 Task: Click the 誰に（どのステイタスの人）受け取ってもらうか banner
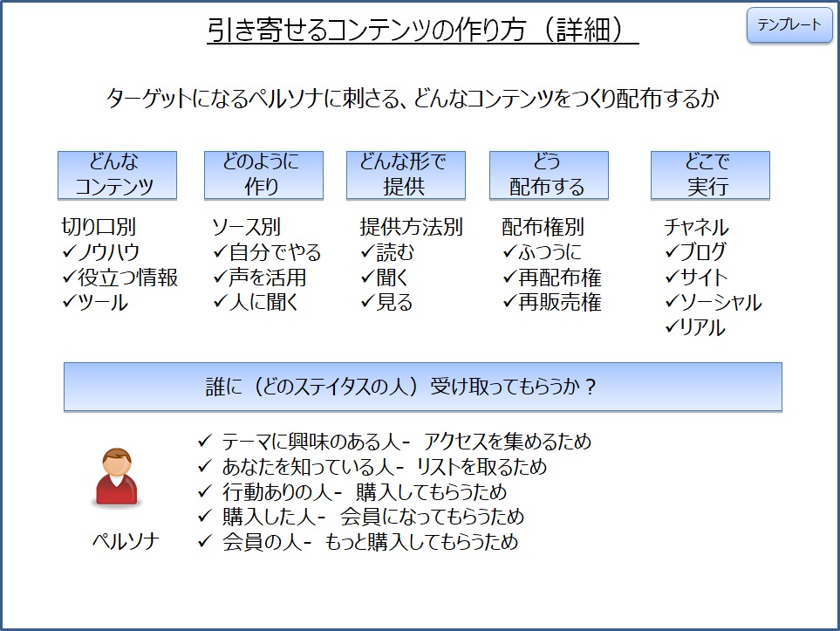(x=423, y=387)
